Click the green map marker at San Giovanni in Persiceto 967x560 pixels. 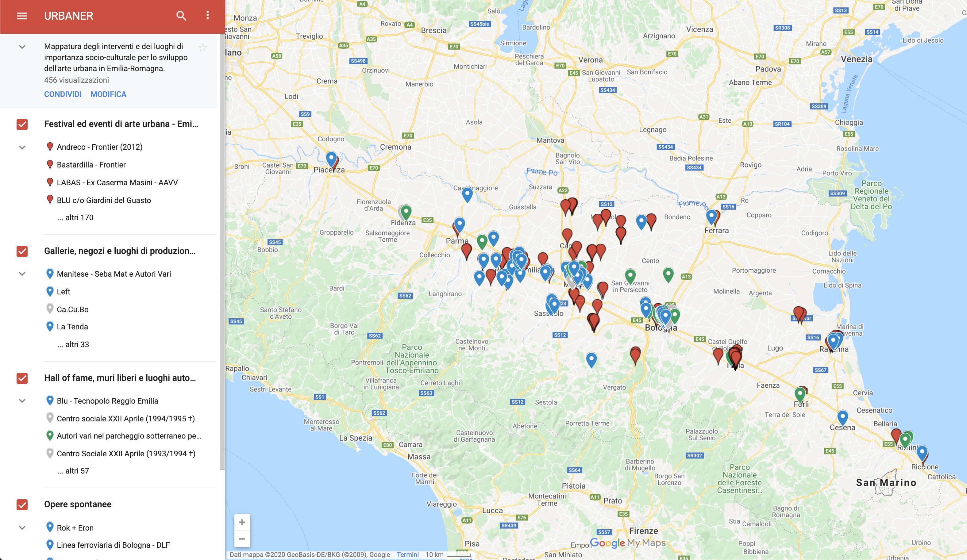tap(630, 275)
